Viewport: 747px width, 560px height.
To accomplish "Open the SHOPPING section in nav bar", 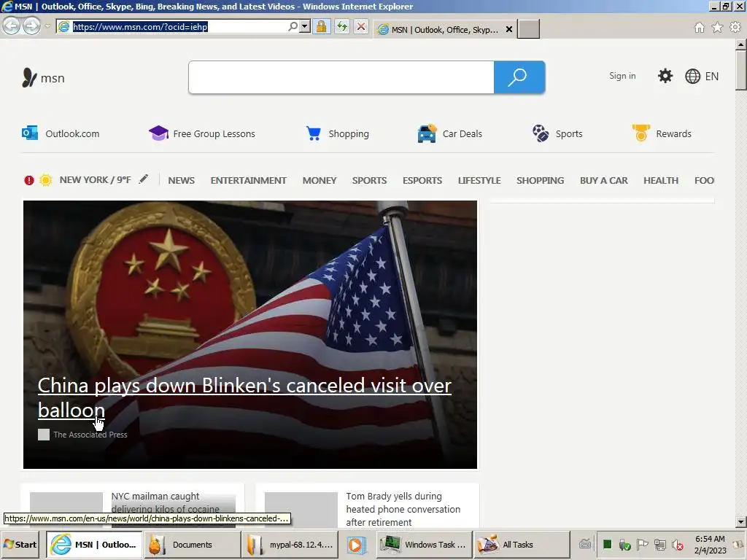I will (x=541, y=181).
